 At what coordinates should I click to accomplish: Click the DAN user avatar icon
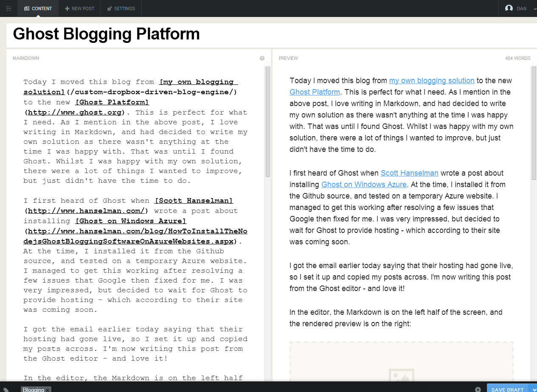509,8
